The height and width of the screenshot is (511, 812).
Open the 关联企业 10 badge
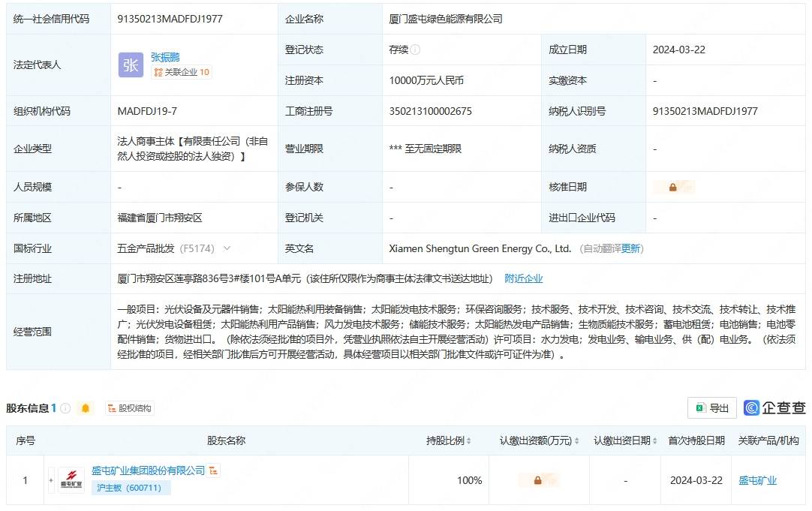182,73
